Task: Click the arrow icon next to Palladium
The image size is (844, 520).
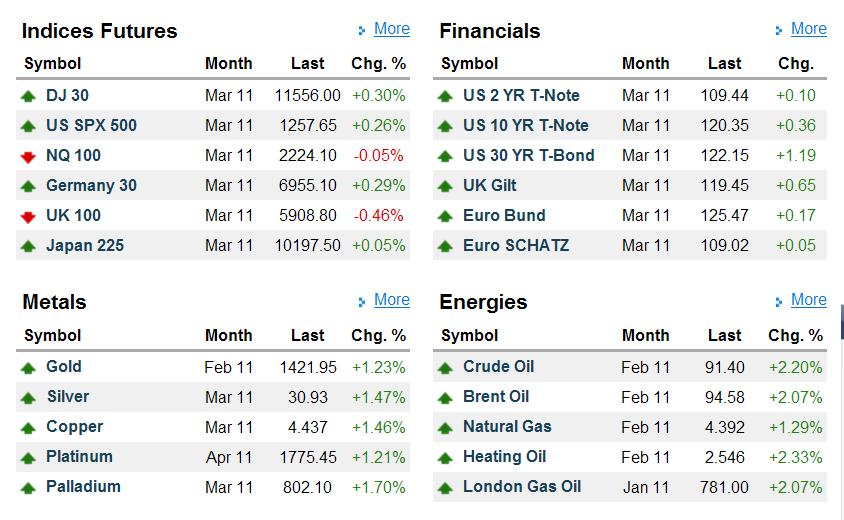Action: 28,487
